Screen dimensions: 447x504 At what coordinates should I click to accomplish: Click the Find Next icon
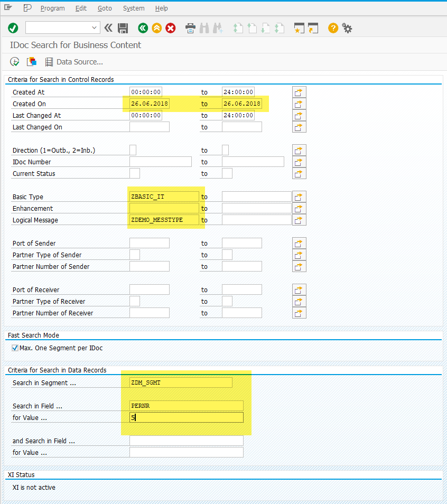click(x=218, y=27)
